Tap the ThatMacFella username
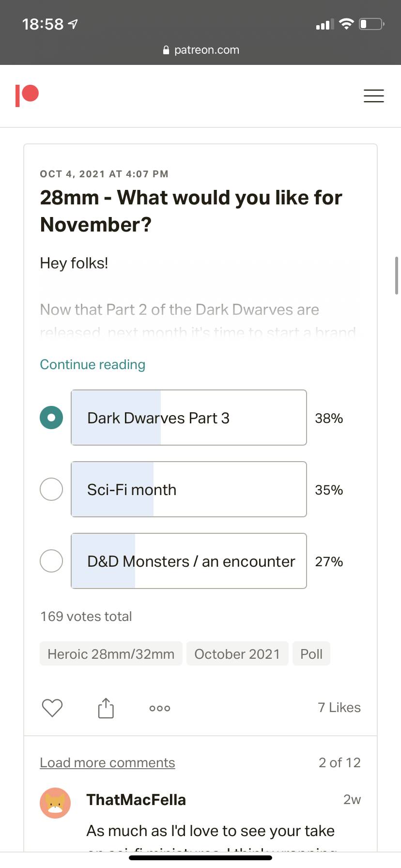Viewport: 401px width, 868px height. [136, 800]
